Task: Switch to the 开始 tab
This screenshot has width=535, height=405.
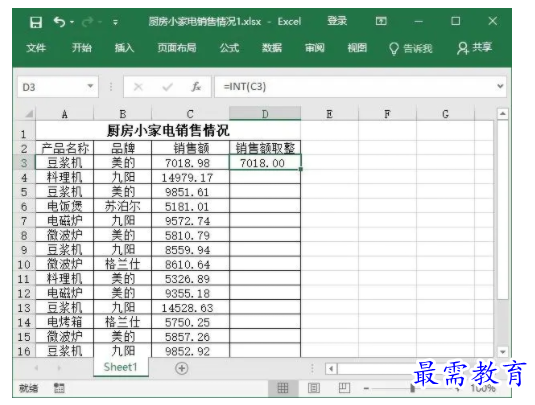Action: (82, 48)
